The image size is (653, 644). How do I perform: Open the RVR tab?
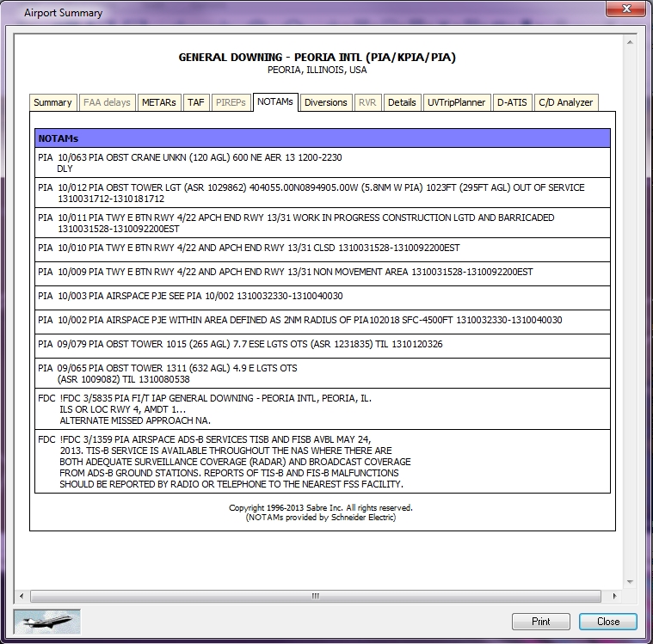[367, 102]
